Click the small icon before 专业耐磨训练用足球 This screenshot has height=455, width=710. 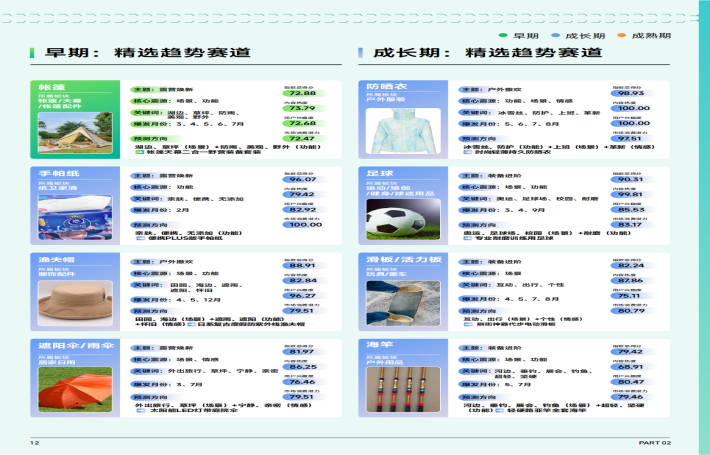(x=466, y=237)
